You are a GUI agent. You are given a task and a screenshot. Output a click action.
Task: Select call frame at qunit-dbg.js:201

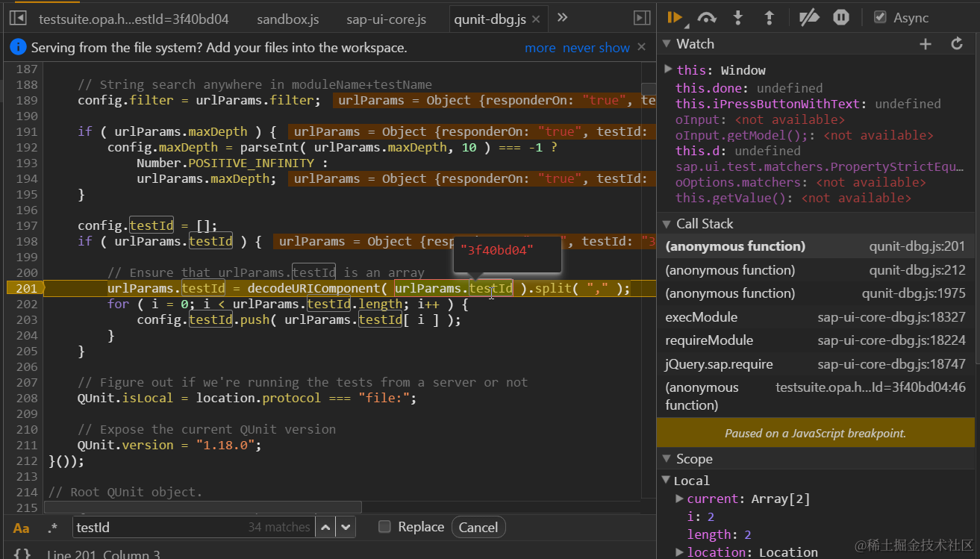point(816,246)
